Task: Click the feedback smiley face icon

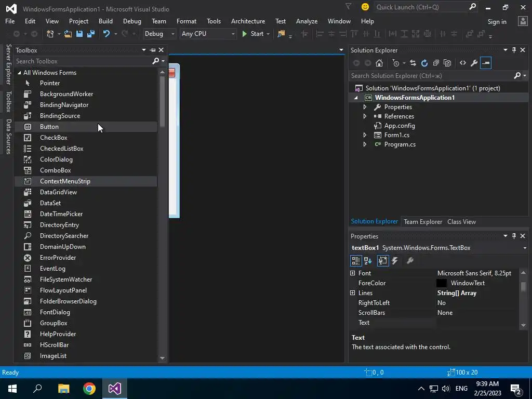Action: (365, 7)
